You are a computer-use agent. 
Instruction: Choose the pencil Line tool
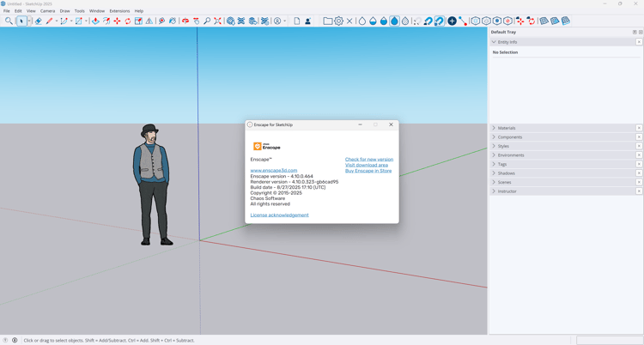click(x=49, y=21)
